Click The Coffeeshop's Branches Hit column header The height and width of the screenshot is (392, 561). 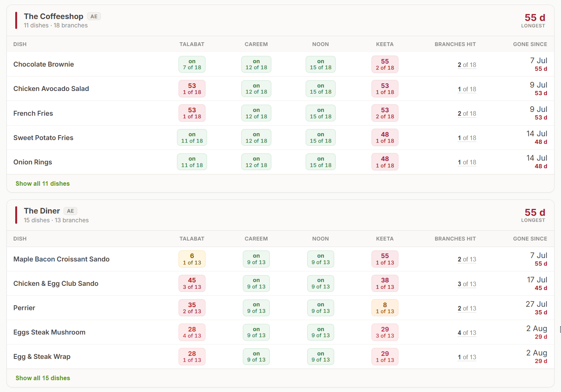pyautogui.click(x=455, y=44)
